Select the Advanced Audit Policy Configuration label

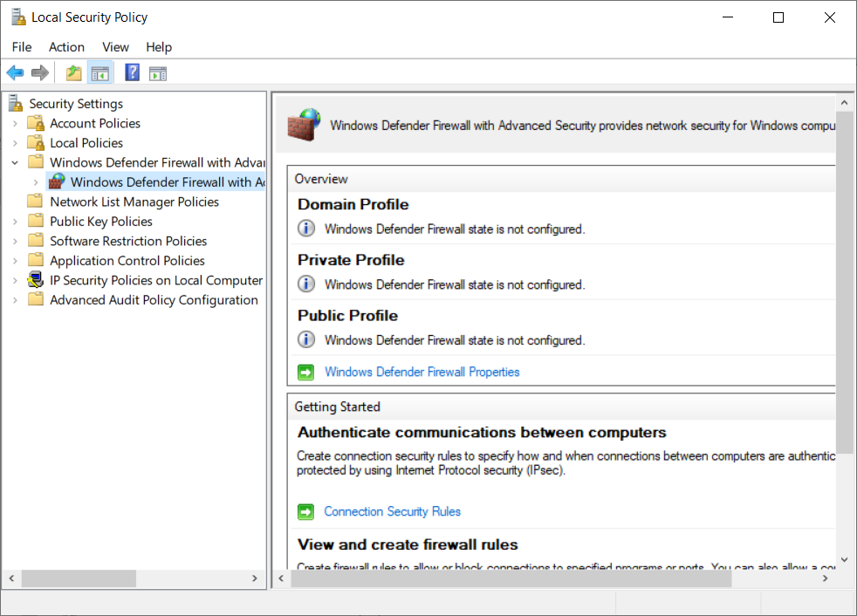(154, 300)
